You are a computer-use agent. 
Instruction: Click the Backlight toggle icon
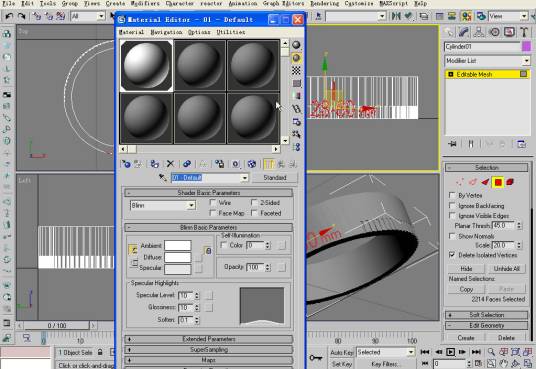(296, 58)
